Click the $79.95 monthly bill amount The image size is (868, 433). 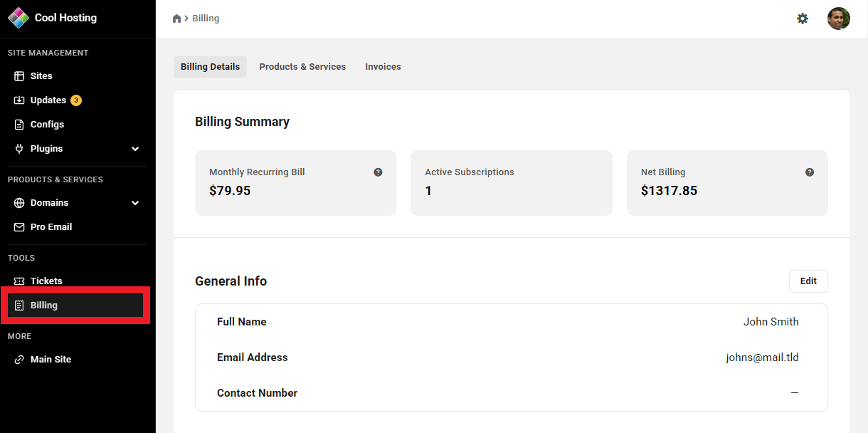[x=230, y=191]
